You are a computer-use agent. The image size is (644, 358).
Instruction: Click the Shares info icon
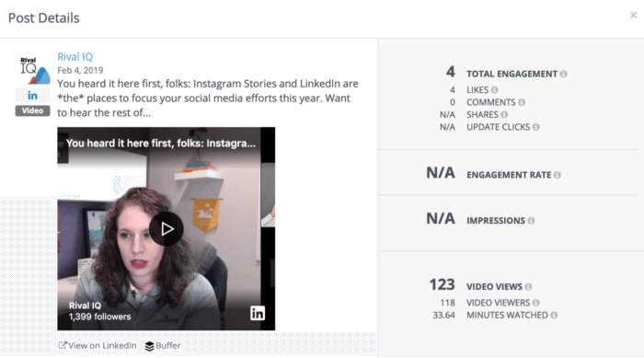pyautogui.click(x=504, y=115)
